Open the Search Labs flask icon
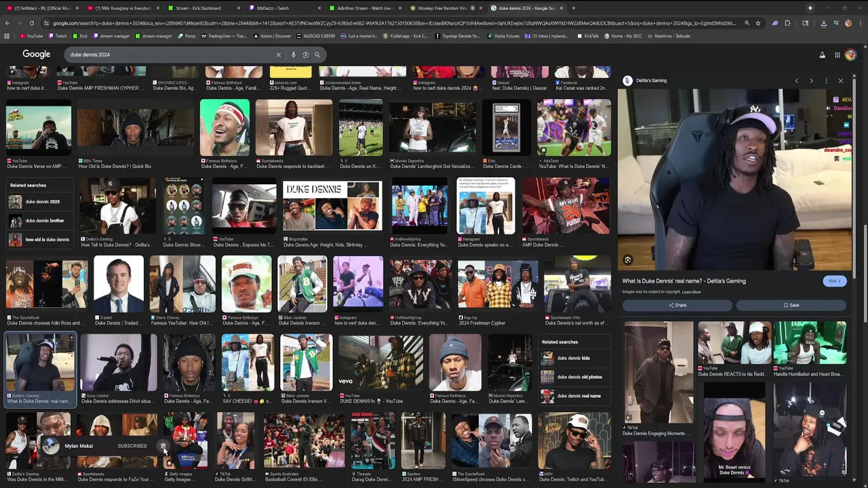Screen dimensions: 868x488 tap(822, 55)
